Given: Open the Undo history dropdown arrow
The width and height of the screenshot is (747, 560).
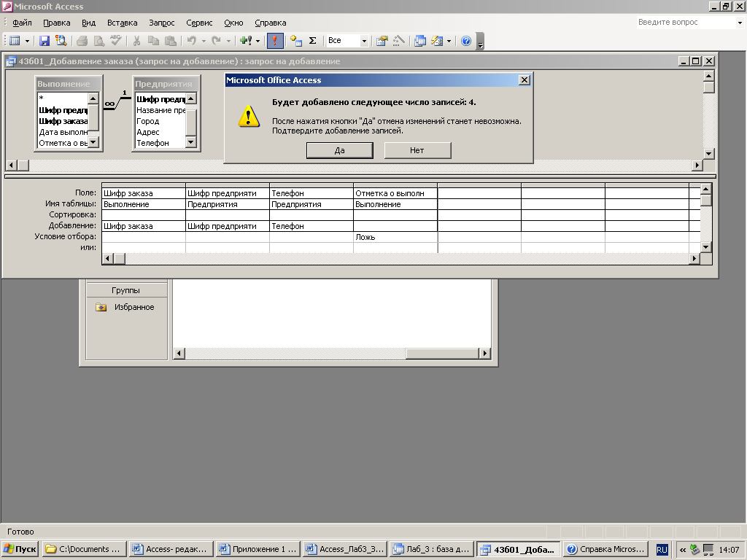Looking at the screenshot, I should pyautogui.click(x=204, y=41).
